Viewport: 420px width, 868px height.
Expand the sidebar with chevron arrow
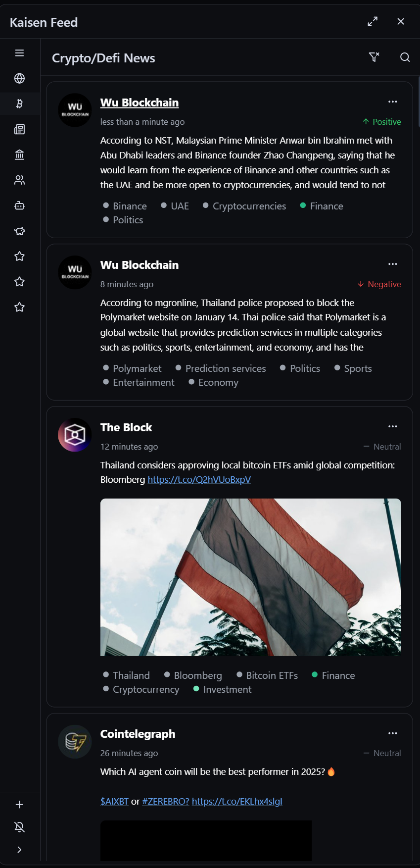coord(19,850)
